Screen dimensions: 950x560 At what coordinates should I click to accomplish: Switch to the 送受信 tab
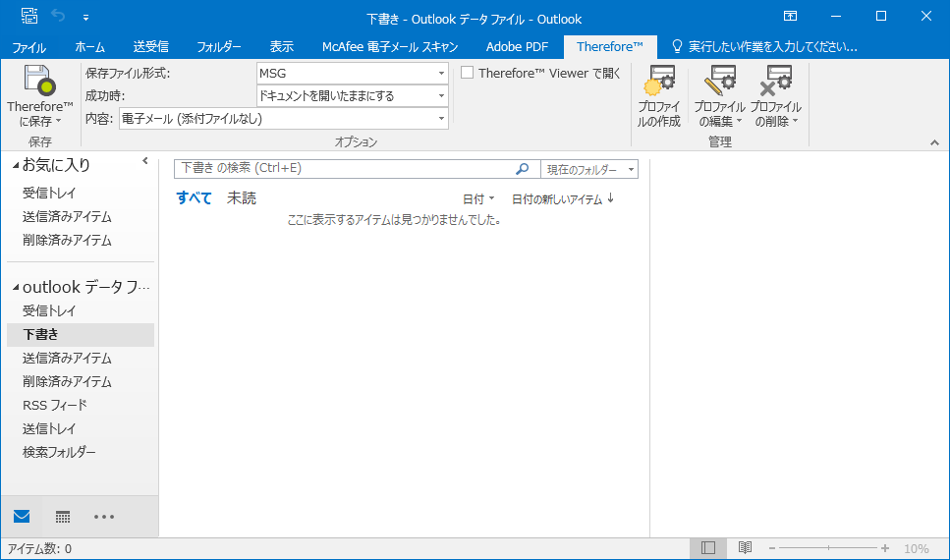151,47
